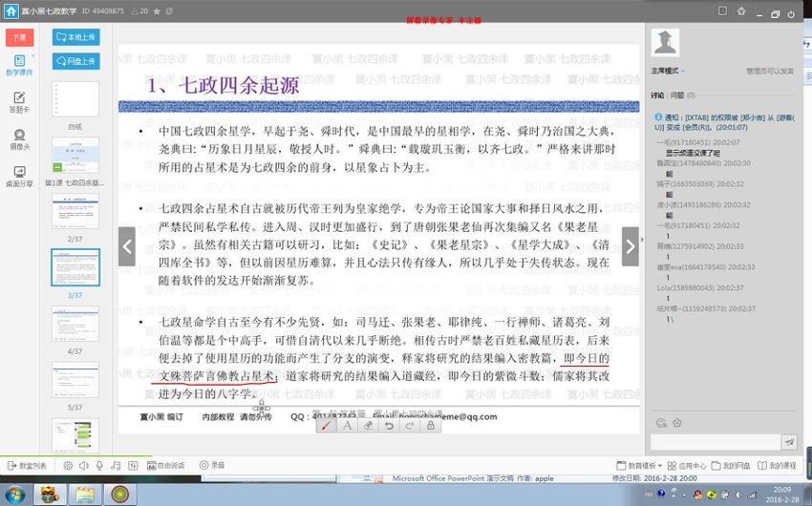The height and width of the screenshot is (506, 812).
Task: Click the grid layout icon in title bar
Action: tap(722, 11)
